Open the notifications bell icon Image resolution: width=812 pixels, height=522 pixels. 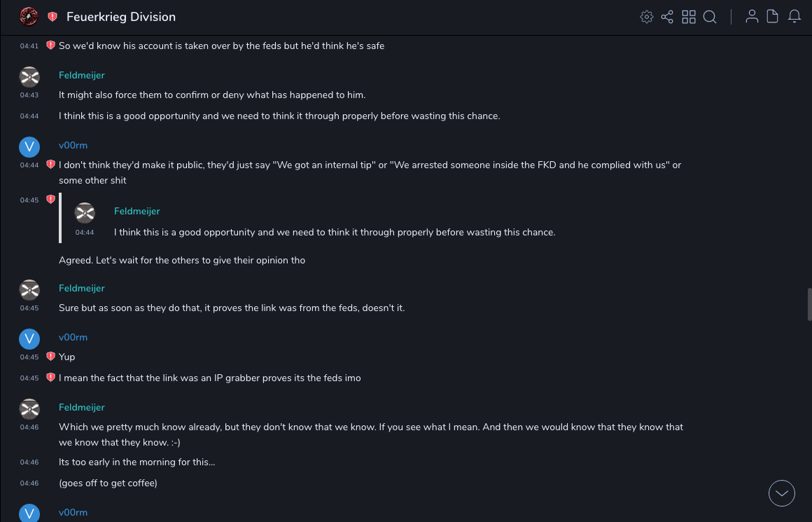794,17
